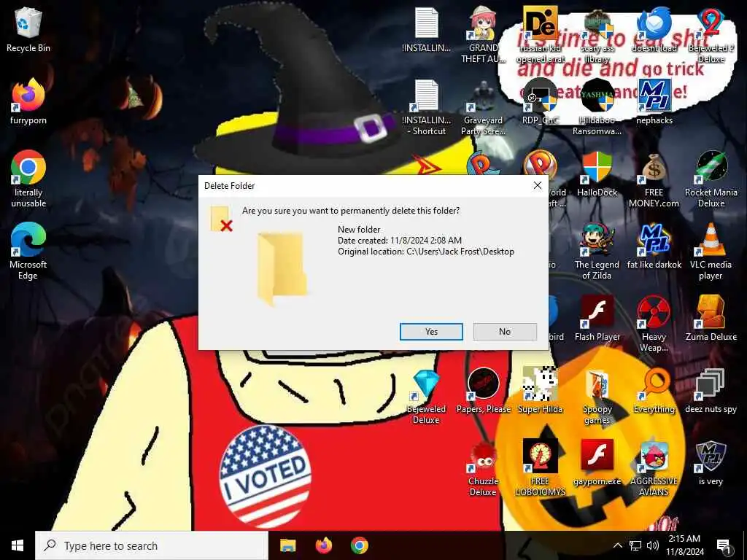
Task: Select The Legend of Zilda icon
Action: pyautogui.click(x=597, y=252)
